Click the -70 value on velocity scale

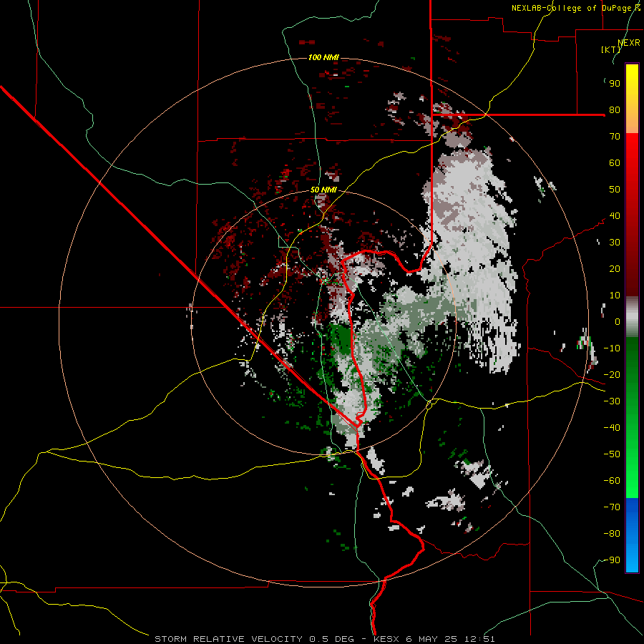pos(612,507)
